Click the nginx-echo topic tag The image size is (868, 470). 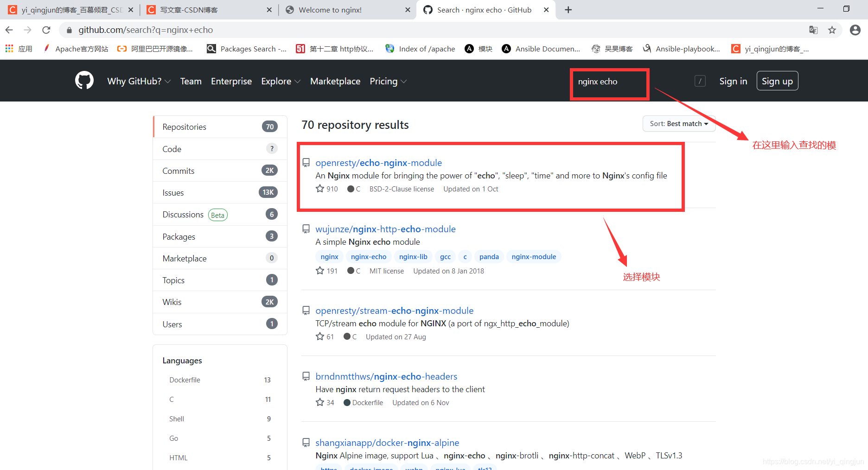coord(369,257)
